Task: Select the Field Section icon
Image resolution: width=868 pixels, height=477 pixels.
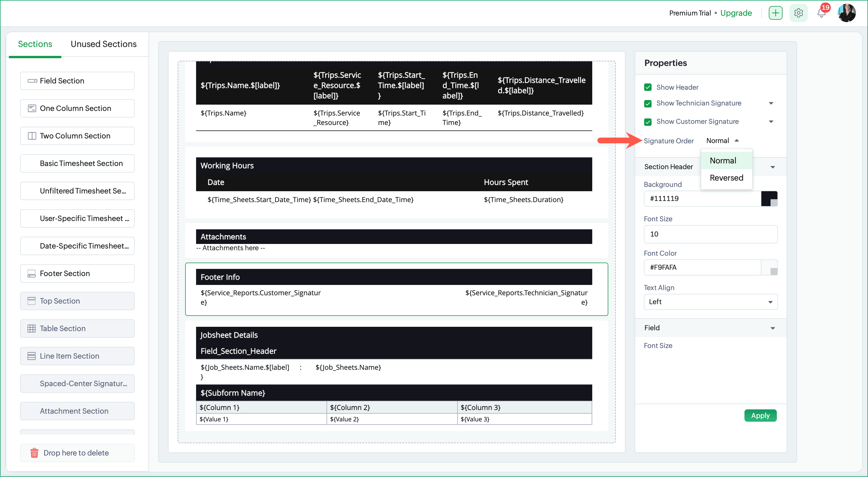Action: click(32, 81)
